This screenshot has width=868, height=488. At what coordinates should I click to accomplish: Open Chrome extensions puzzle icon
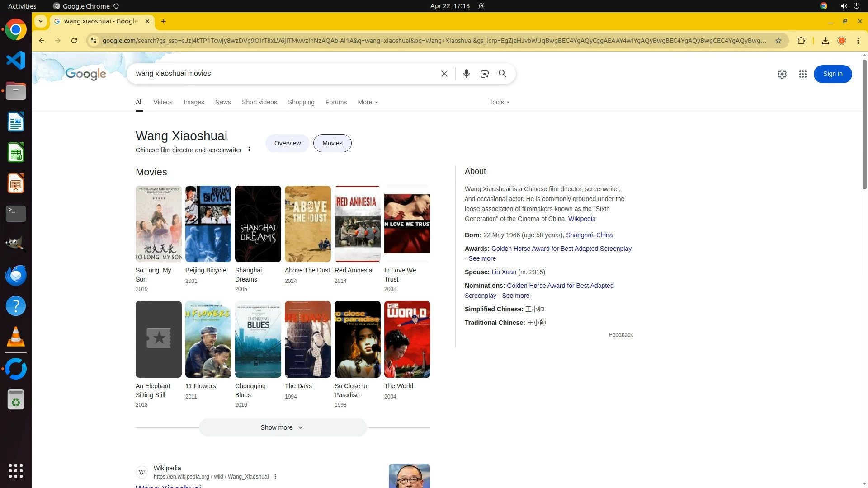(x=801, y=41)
